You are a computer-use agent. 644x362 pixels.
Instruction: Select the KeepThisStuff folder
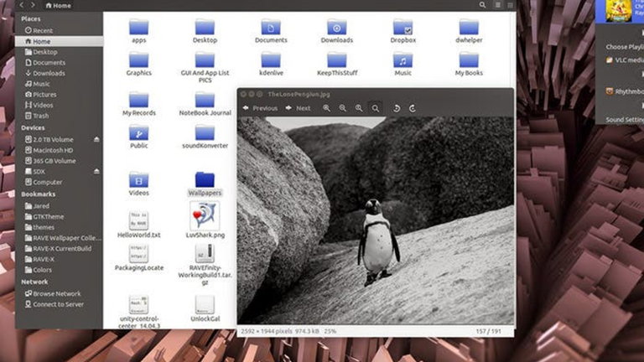pos(337,64)
